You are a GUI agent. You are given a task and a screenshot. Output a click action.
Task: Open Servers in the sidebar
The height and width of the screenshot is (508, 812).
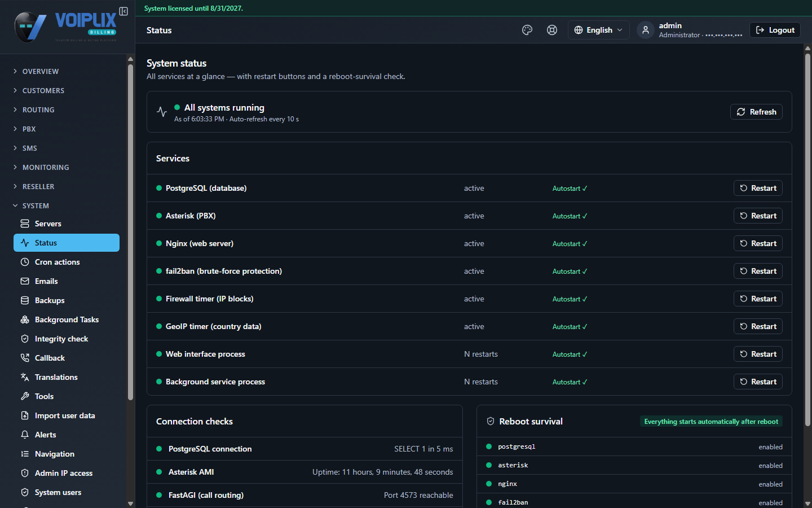tap(67, 224)
